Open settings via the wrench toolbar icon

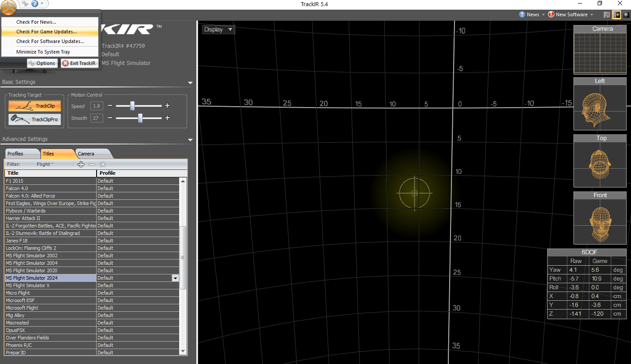[x=25, y=4]
